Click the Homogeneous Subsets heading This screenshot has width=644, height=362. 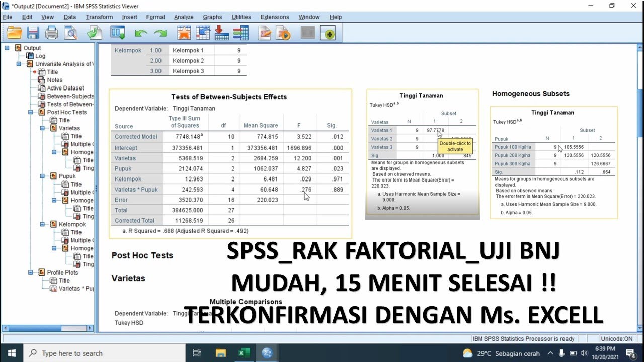tap(530, 94)
